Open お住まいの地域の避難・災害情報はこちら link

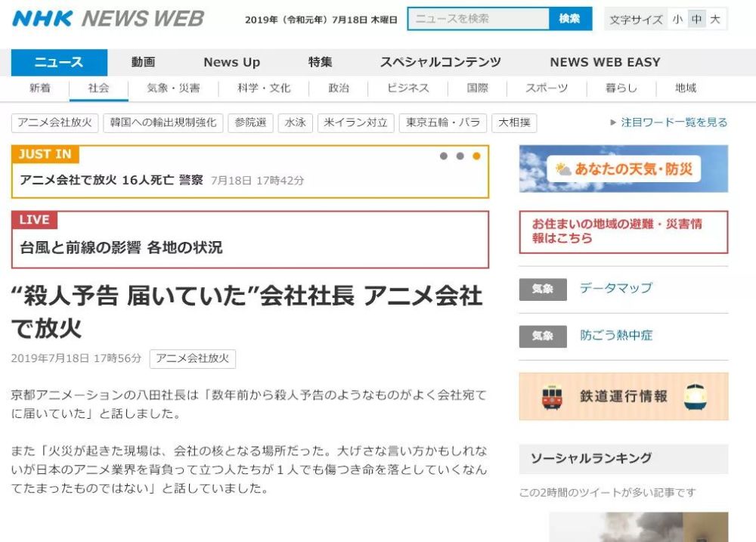coord(624,231)
